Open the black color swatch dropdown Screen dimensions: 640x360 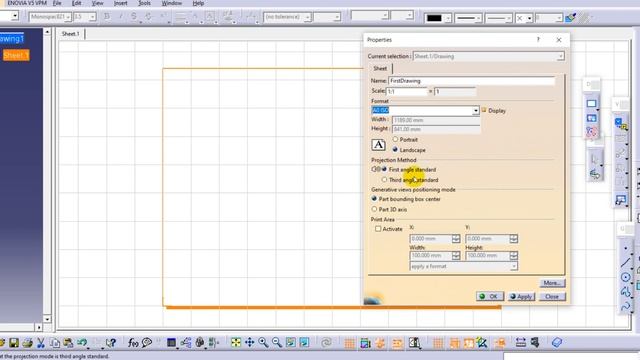click(448, 18)
